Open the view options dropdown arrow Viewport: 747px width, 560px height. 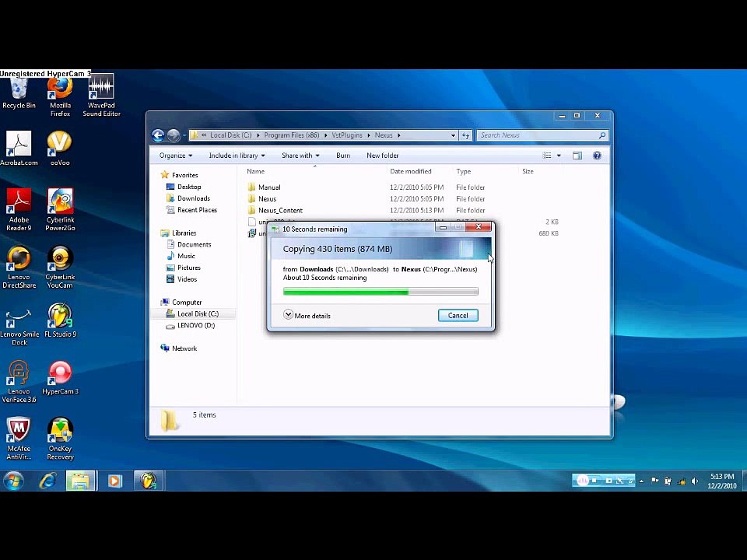(x=559, y=156)
